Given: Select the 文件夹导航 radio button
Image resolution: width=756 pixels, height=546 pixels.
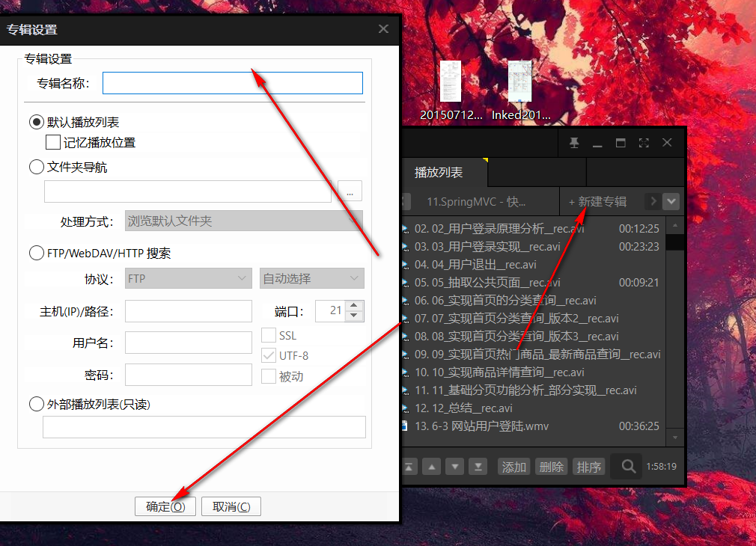Looking at the screenshot, I should 36,167.
